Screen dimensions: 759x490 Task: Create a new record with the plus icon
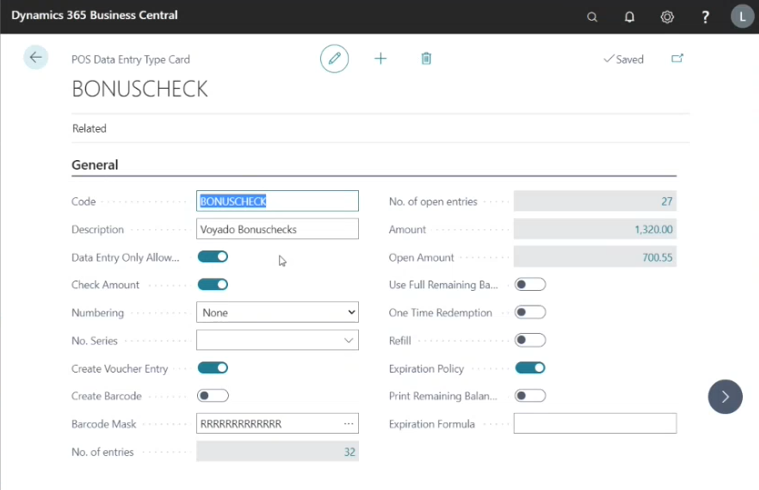click(380, 59)
